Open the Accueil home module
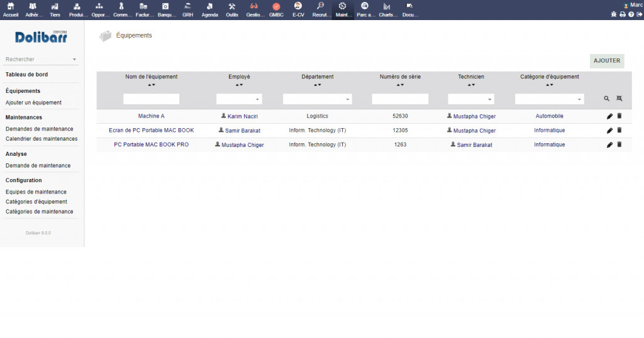Image resolution: width=644 pixels, height=338 pixels. [11, 9]
